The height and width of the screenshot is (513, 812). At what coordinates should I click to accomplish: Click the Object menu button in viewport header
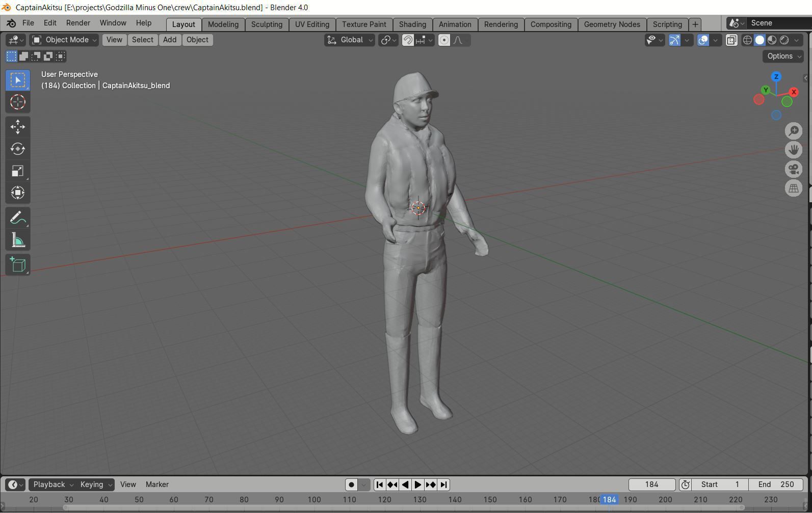point(197,40)
